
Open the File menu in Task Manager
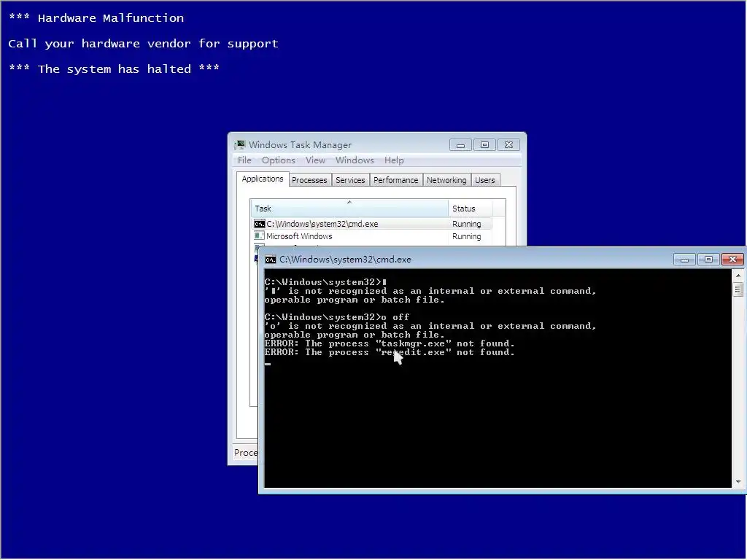(x=244, y=160)
